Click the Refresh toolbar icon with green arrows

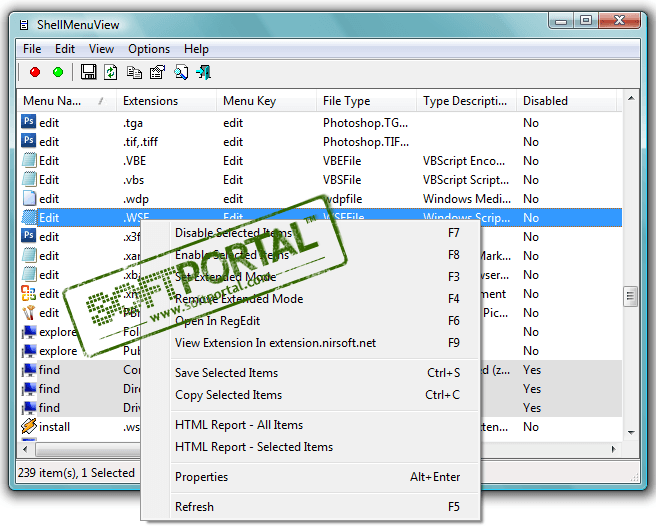[111, 72]
